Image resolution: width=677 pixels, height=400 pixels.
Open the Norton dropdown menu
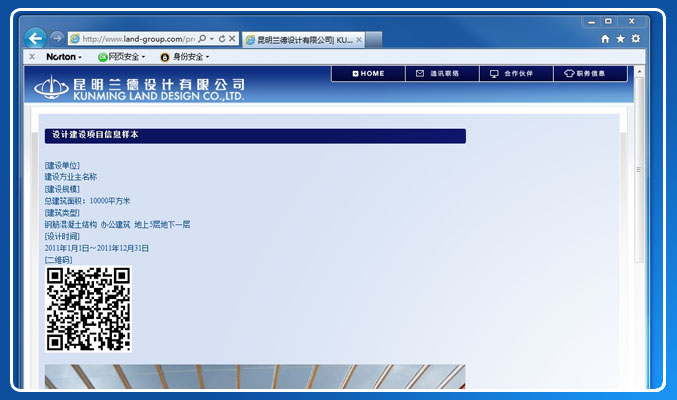[64, 57]
